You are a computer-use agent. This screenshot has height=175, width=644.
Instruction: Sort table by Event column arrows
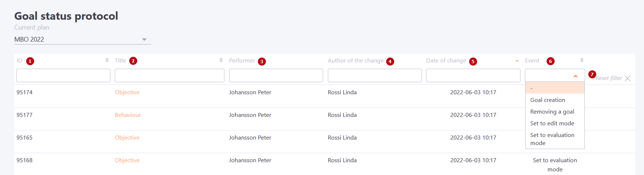click(582, 60)
